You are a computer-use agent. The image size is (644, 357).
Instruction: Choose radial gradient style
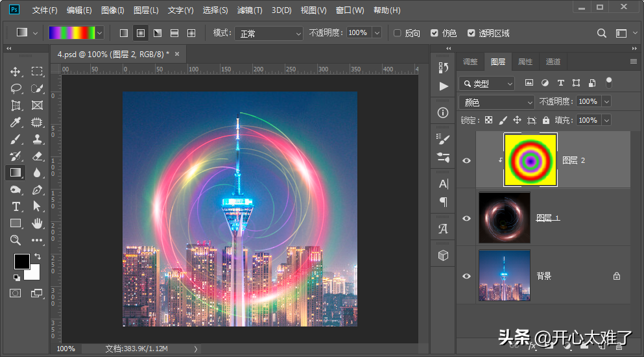coord(141,33)
